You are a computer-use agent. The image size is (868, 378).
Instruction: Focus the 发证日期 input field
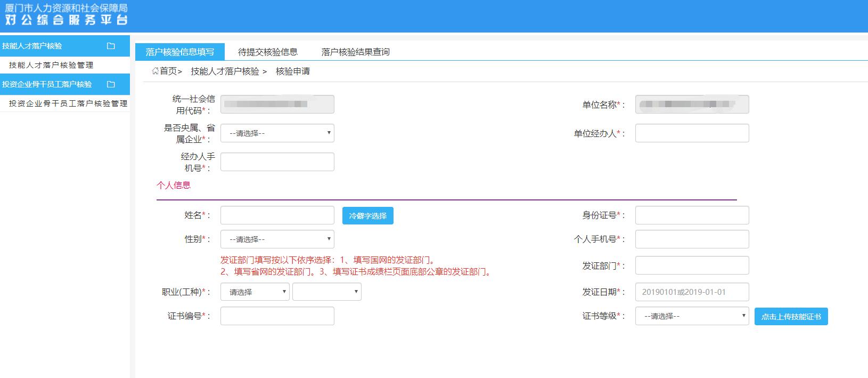692,292
